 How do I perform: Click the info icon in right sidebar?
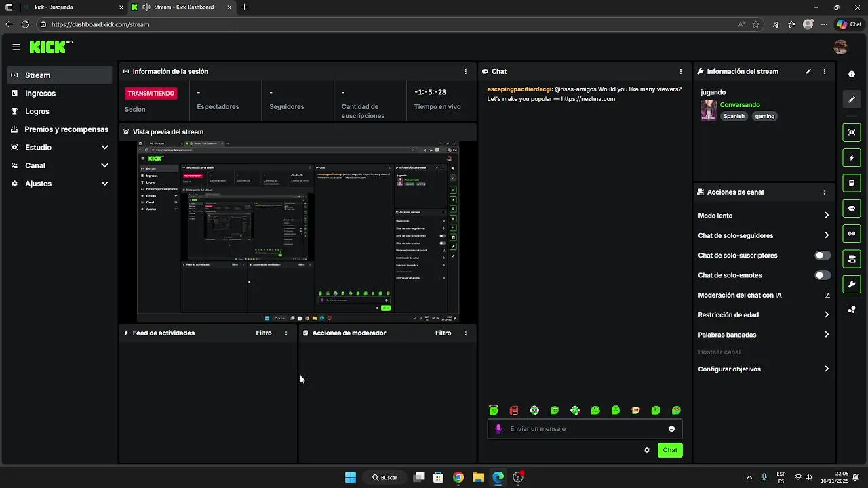tap(852, 74)
